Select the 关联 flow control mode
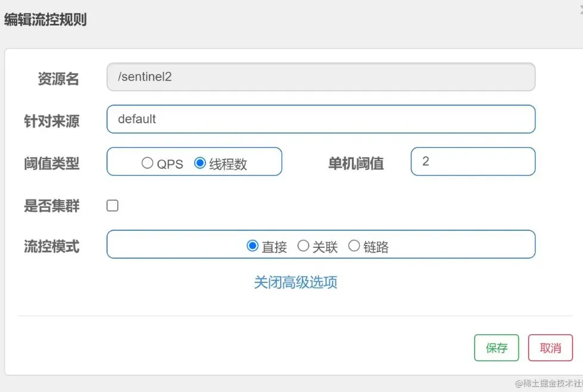 pos(303,246)
